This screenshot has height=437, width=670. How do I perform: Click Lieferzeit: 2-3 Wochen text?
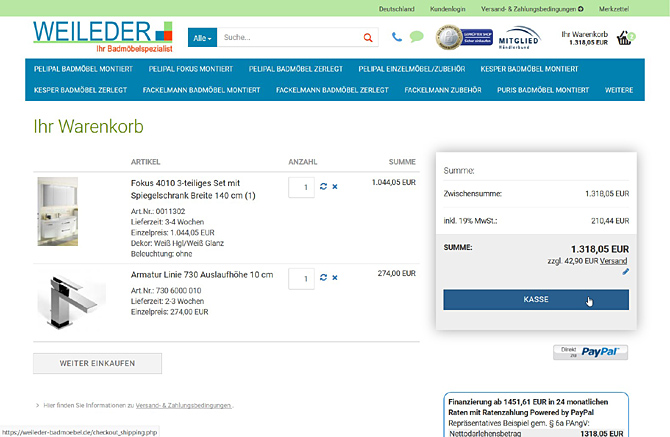168,301
